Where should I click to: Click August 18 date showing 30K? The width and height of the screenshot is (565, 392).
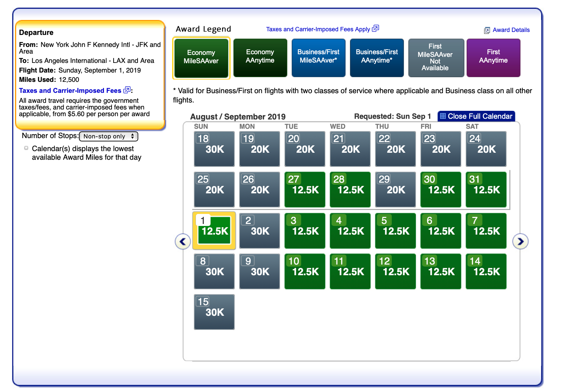pyautogui.click(x=214, y=149)
